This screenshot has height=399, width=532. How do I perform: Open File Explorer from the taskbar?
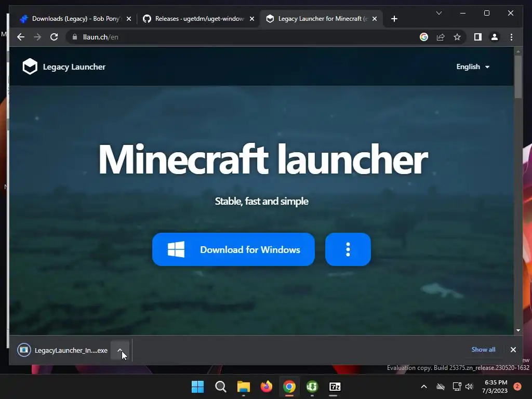pos(243,387)
